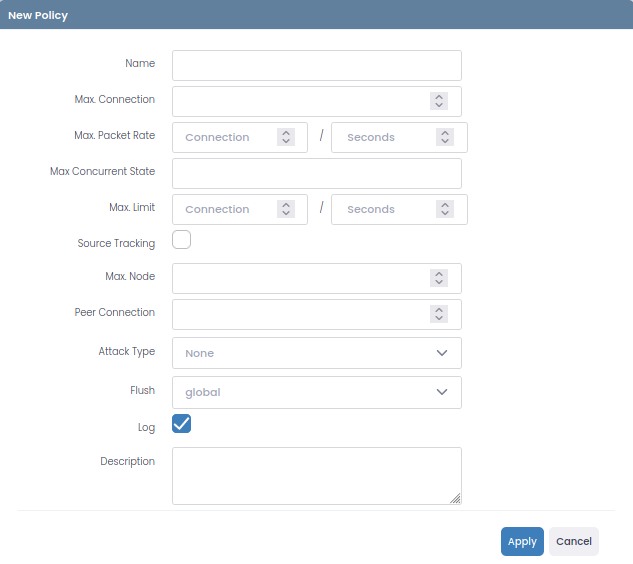Viewport: 633px width, 564px height.
Task: Uncheck the Log checkbox
Action: (181, 424)
